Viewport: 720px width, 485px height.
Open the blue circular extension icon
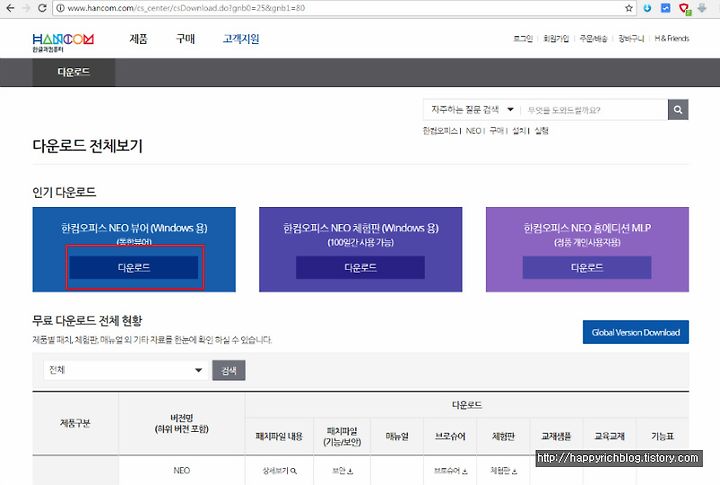point(647,8)
